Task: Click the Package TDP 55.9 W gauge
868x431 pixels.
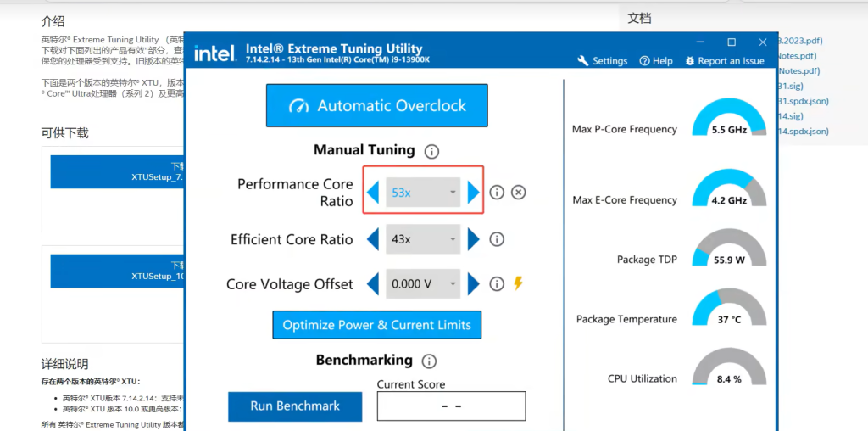Action: tap(729, 248)
